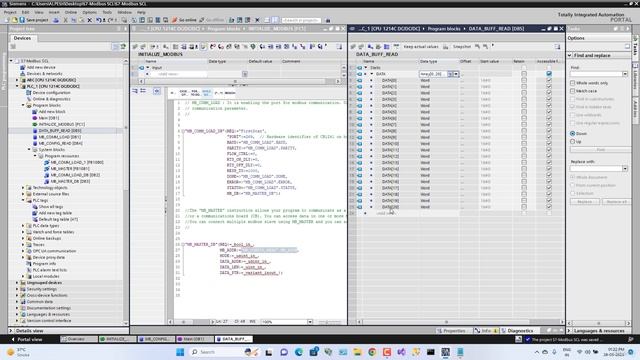Expand the Technology objects tree node
Image resolution: width=640 pixels, height=360 pixels.
23,188
